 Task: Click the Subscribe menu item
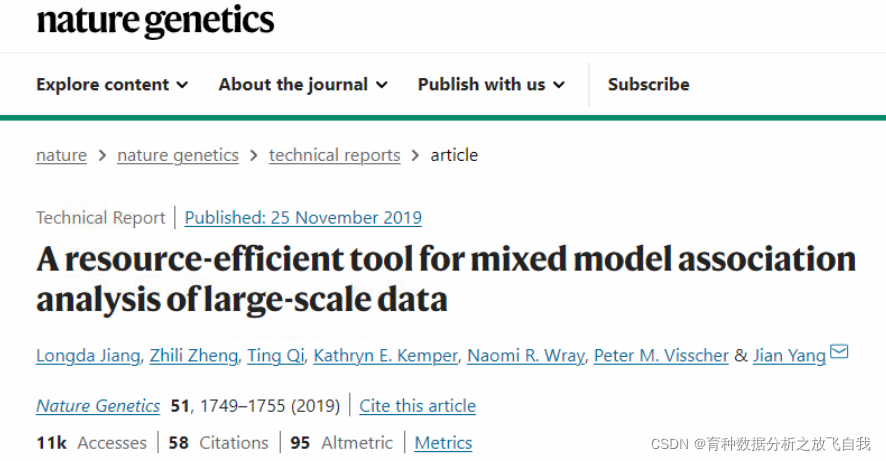[x=648, y=85]
